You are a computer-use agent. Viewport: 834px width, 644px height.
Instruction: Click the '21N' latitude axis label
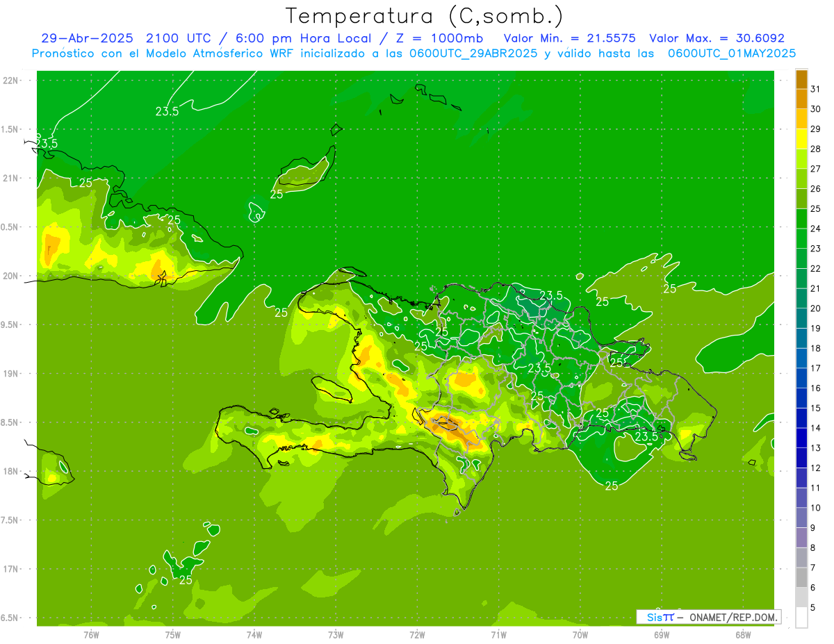pos(12,179)
